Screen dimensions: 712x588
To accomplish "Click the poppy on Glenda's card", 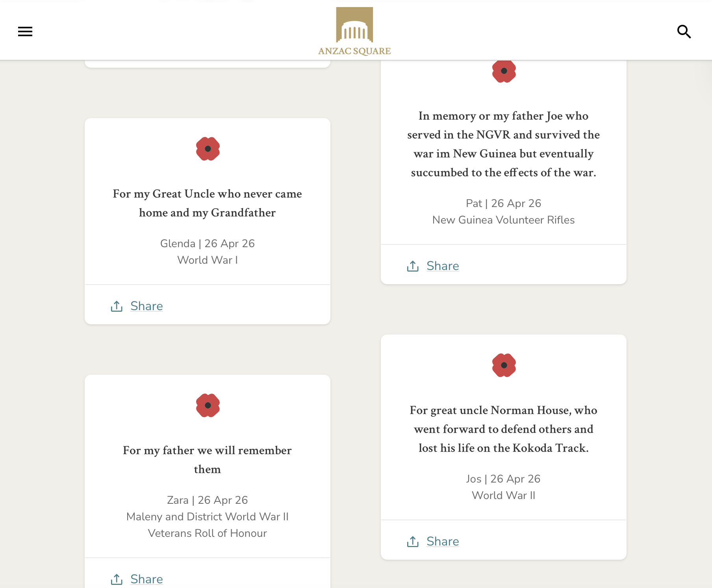I will [x=208, y=149].
